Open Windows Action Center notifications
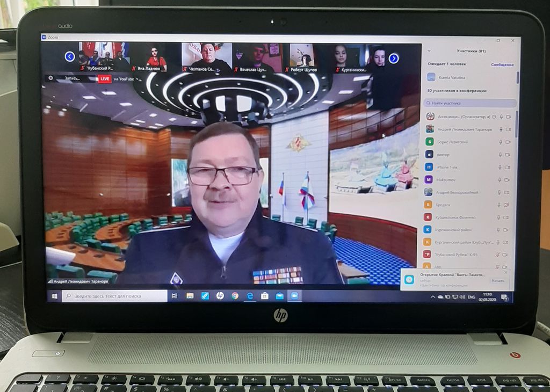 [505, 297]
